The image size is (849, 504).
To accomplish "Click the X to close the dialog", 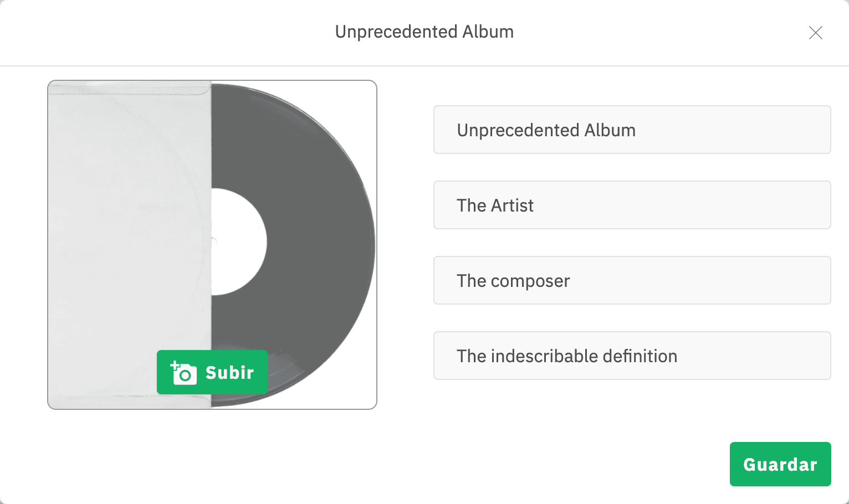I will [815, 33].
